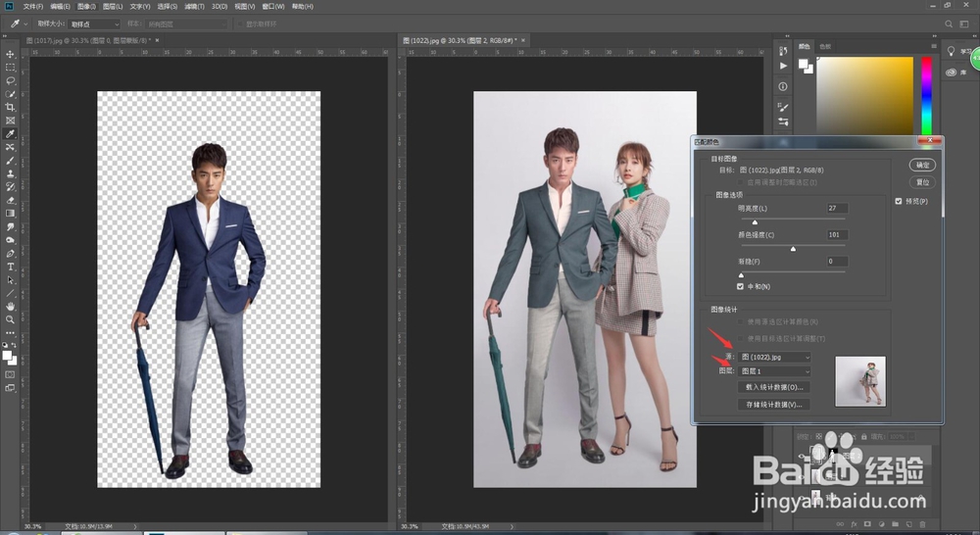Select the Horizontal Type tool
This screenshot has height=535, width=980.
(x=11, y=267)
